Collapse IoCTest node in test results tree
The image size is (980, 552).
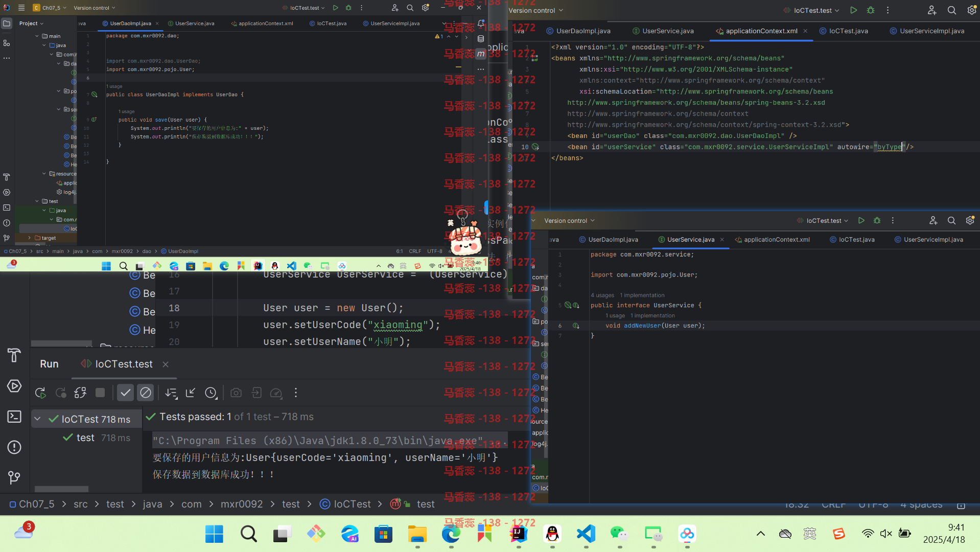(x=37, y=419)
